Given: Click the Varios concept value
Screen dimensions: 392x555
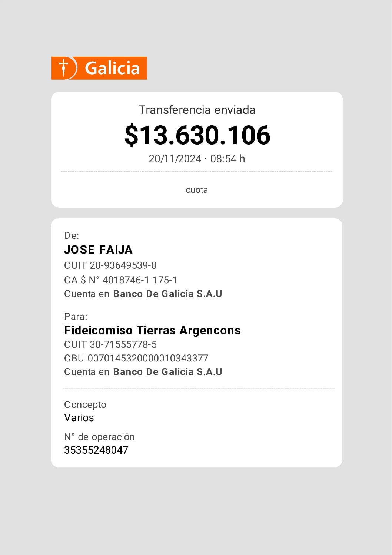Looking at the screenshot, I should tap(79, 418).
